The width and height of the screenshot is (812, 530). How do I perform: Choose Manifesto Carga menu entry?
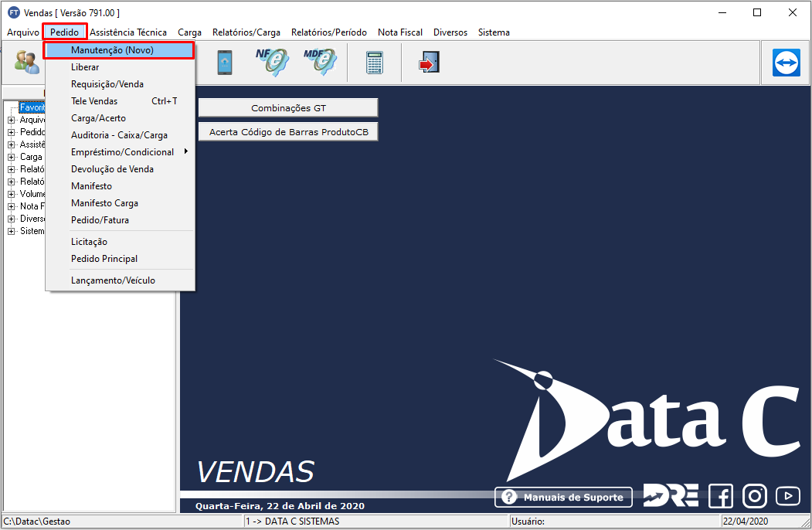120,203
